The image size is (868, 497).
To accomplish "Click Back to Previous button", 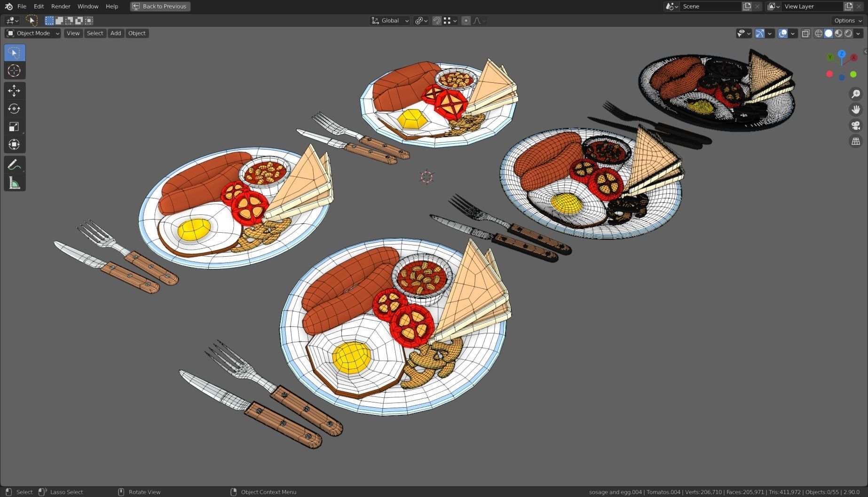I will [160, 7].
